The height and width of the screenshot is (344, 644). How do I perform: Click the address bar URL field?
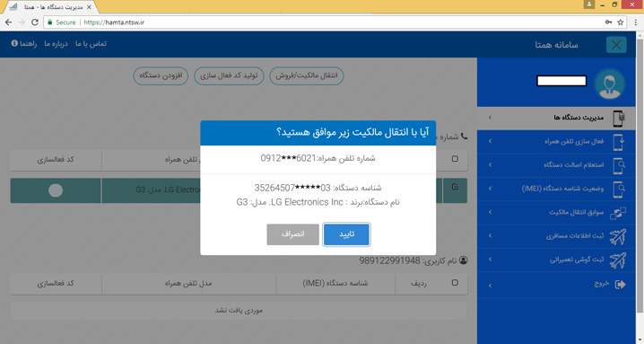tap(335, 22)
